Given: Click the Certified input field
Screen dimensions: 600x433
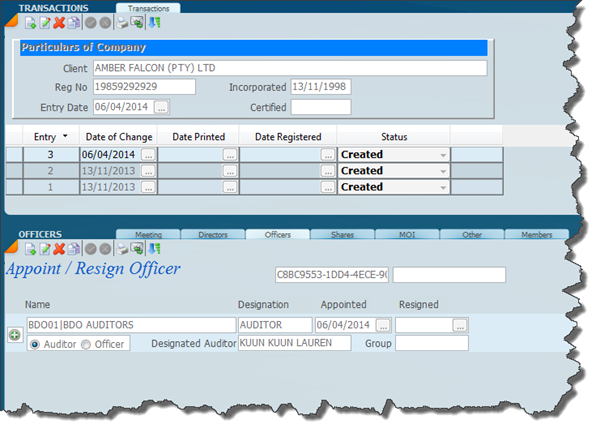Looking at the screenshot, I should click(x=321, y=107).
